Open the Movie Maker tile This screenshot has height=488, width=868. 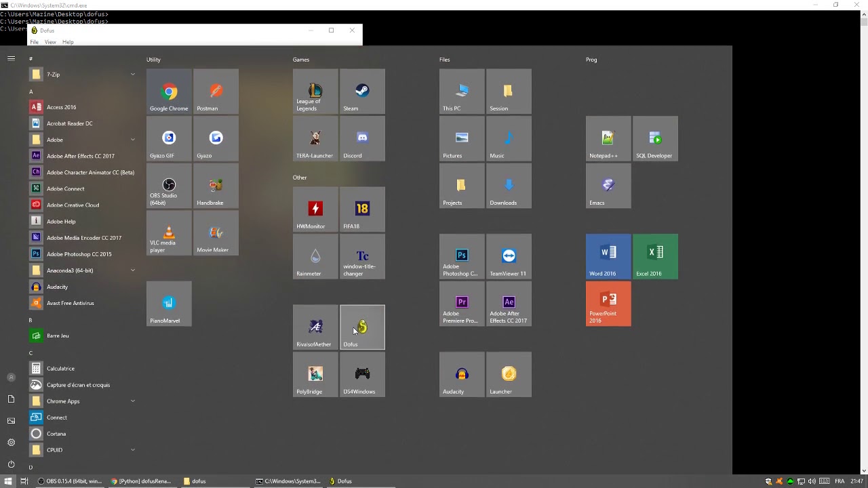pyautogui.click(x=216, y=233)
